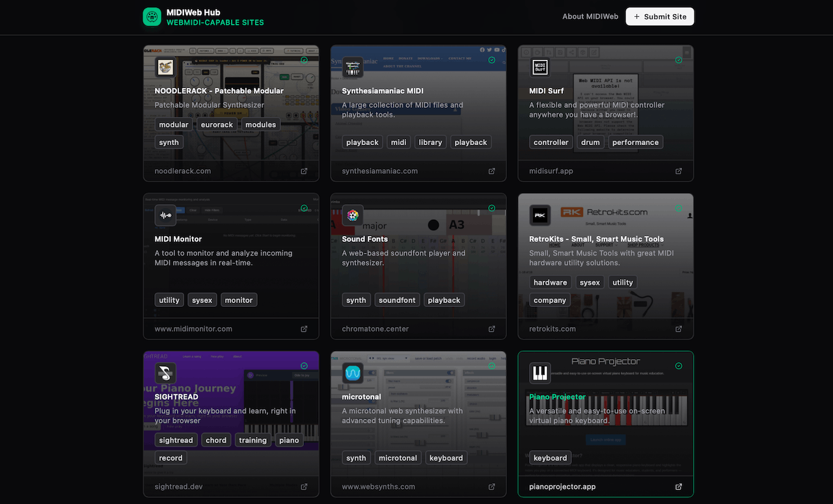
Task: Click the verified checkmark on Piano Projector card
Action: (679, 366)
